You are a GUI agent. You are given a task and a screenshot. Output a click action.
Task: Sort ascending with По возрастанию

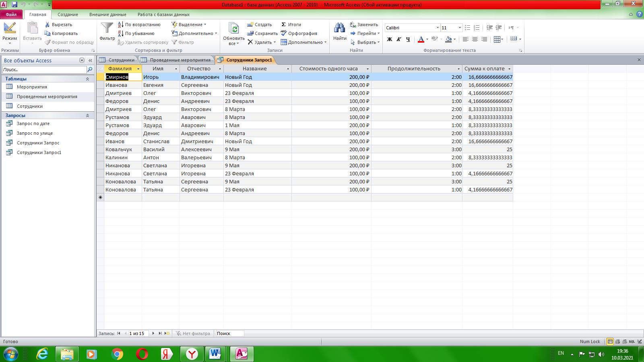[139, 25]
